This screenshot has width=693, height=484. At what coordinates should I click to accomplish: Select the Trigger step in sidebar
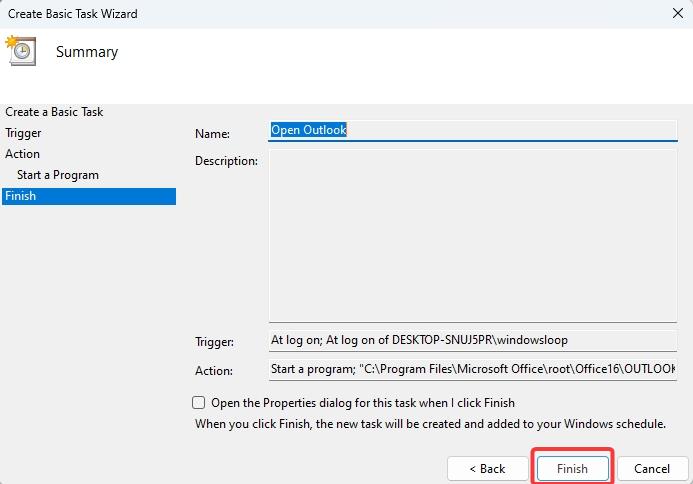(x=23, y=133)
